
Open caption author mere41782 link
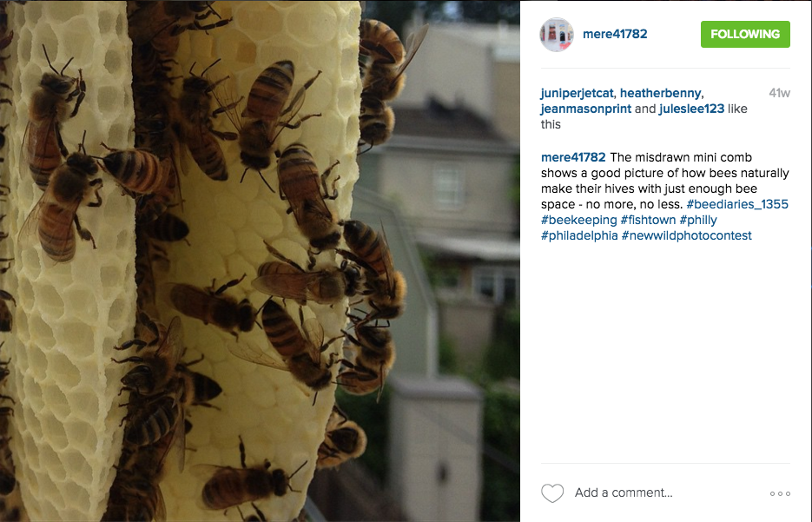(x=573, y=157)
